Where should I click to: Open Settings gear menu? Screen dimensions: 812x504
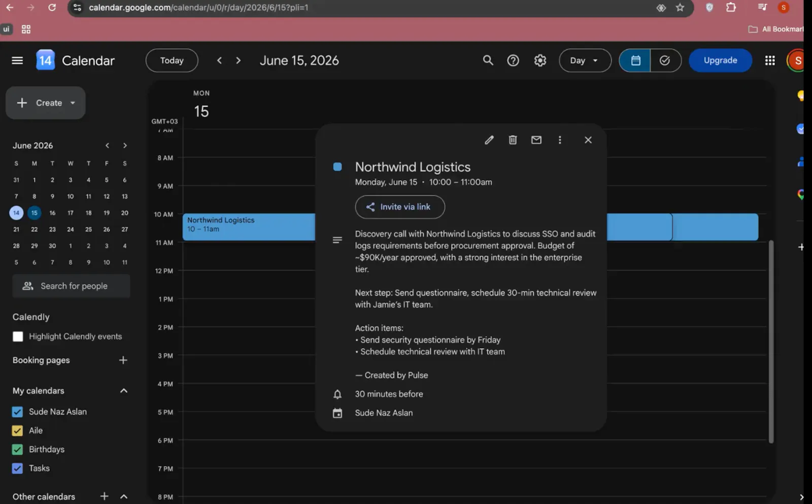[x=540, y=60]
